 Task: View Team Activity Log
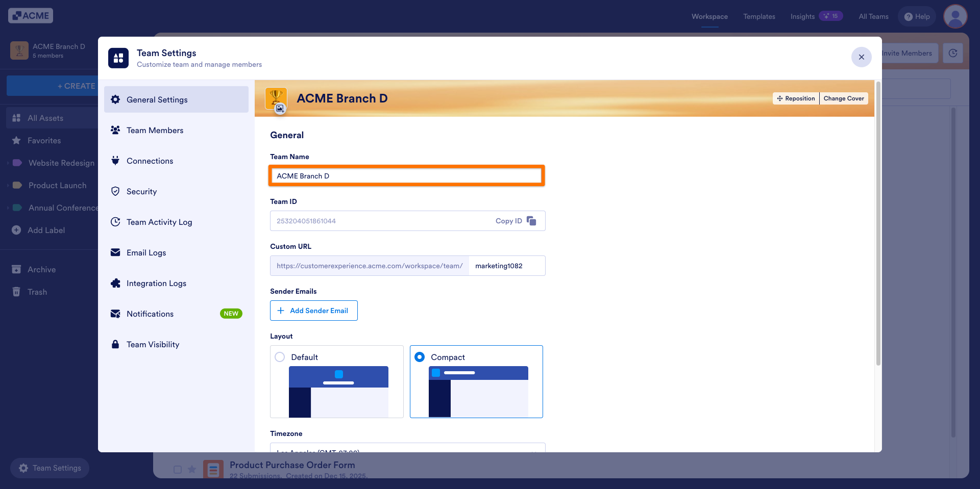176,222
